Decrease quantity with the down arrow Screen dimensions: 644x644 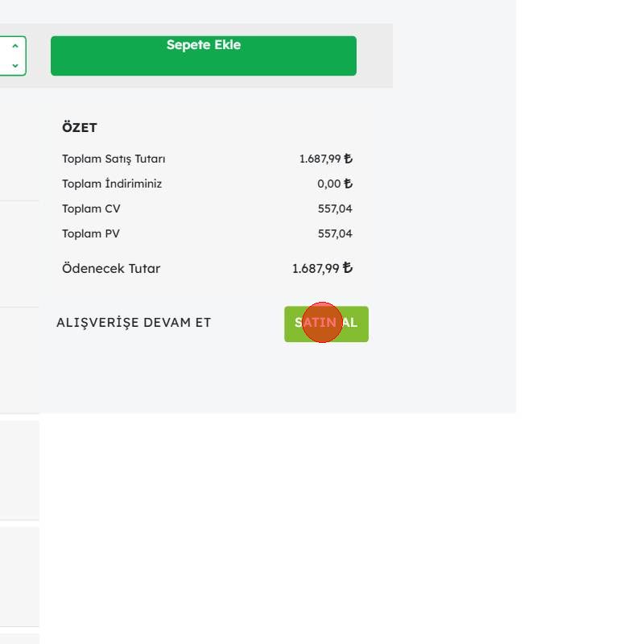click(x=15, y=64)
